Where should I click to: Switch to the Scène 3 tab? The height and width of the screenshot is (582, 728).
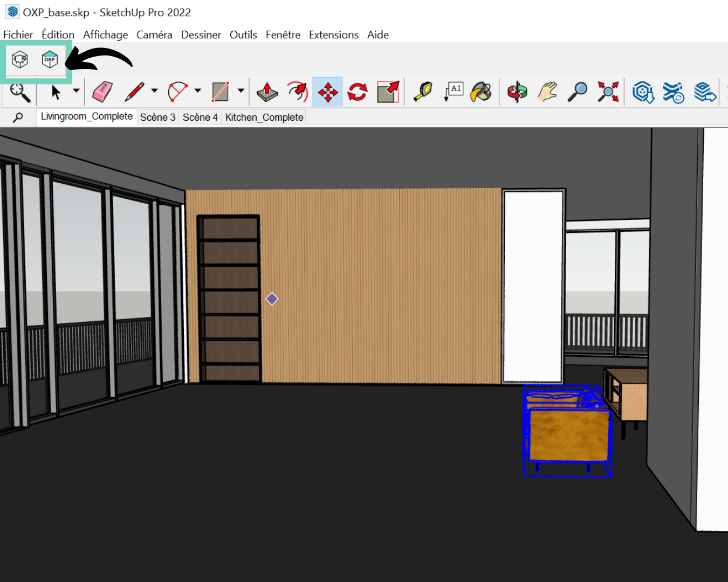pos(157,117)
